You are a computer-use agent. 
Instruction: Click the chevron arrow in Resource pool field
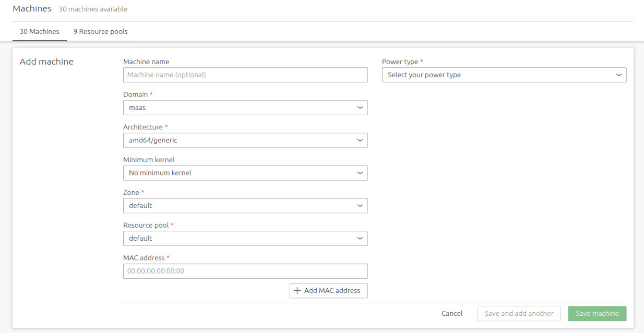click(360, 239)
